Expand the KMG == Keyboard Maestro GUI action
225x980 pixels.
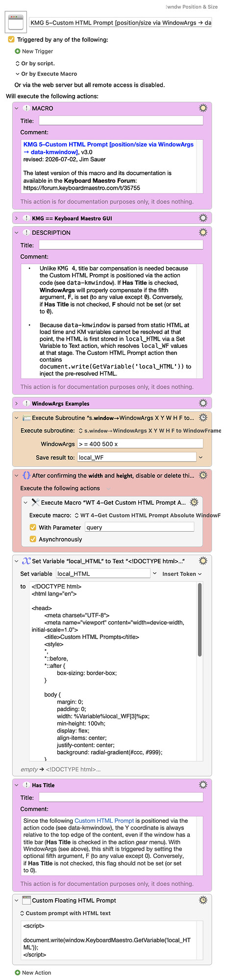(17, 218)
